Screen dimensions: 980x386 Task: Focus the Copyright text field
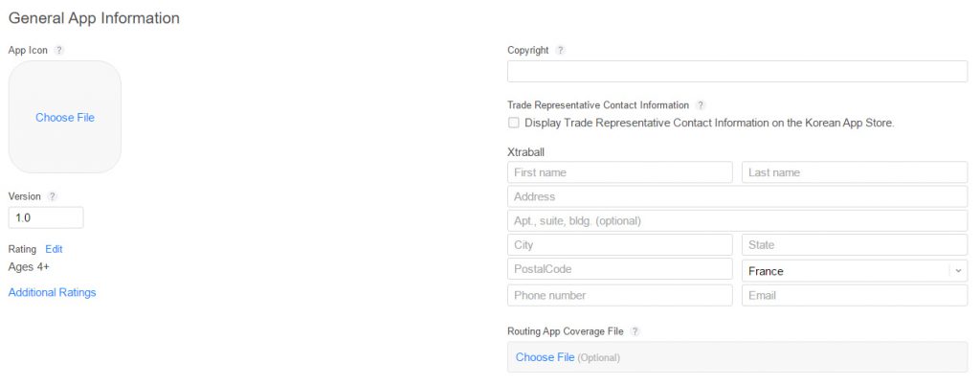point(737,72)
